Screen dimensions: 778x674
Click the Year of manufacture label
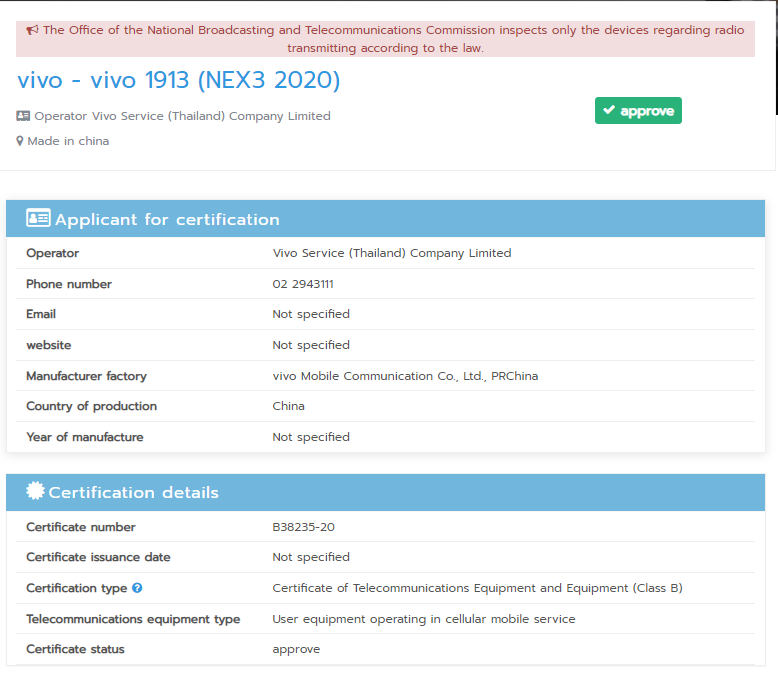(85, 437)
